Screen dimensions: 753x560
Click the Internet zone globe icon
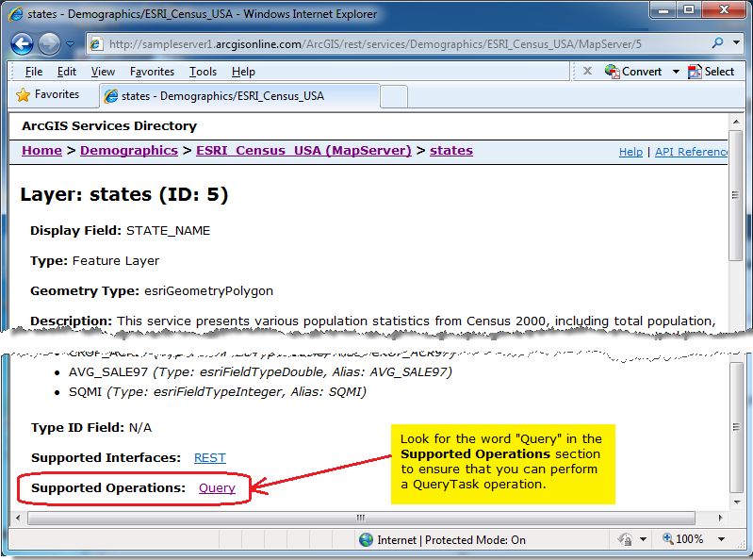click(x=366, y=540)
